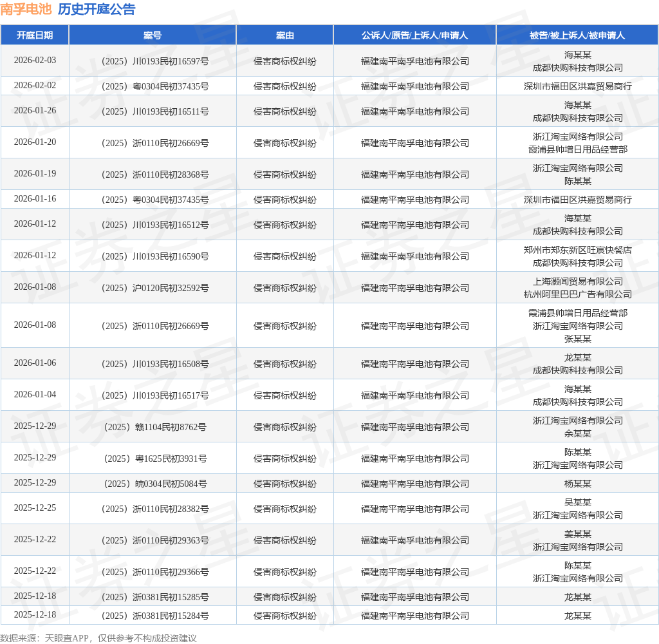Image resolution: width=659 pixels, height=644 pixels.
Task: Click 侵害商标权纠纷 in the 2026-02-03 row
Action: [285, 61]
